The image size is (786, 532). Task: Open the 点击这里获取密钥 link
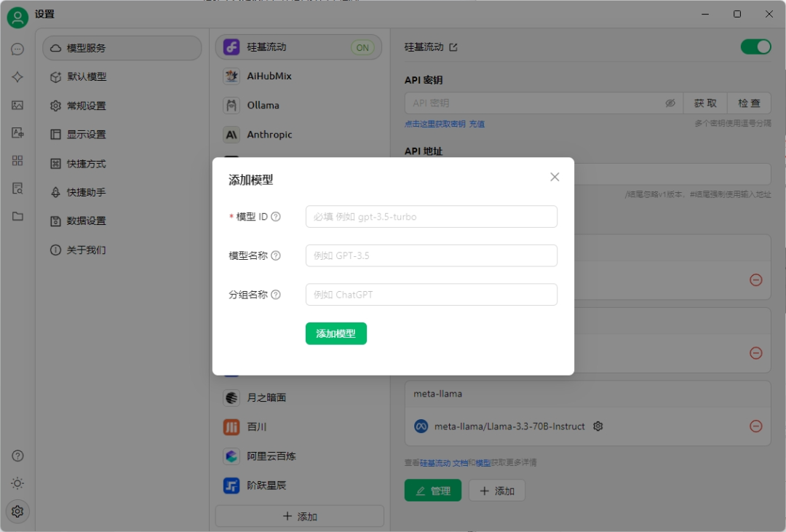434,124
